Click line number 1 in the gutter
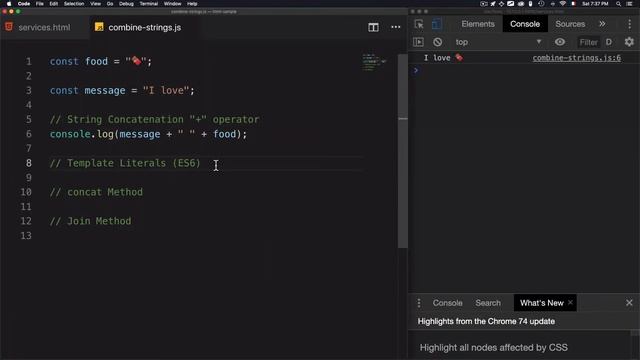Screen dimensions: 640x360 (29, 61)
